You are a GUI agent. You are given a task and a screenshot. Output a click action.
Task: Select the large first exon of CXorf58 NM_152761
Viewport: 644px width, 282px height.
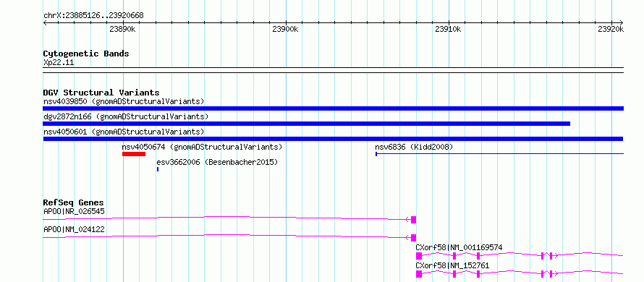tap(419, 274)
